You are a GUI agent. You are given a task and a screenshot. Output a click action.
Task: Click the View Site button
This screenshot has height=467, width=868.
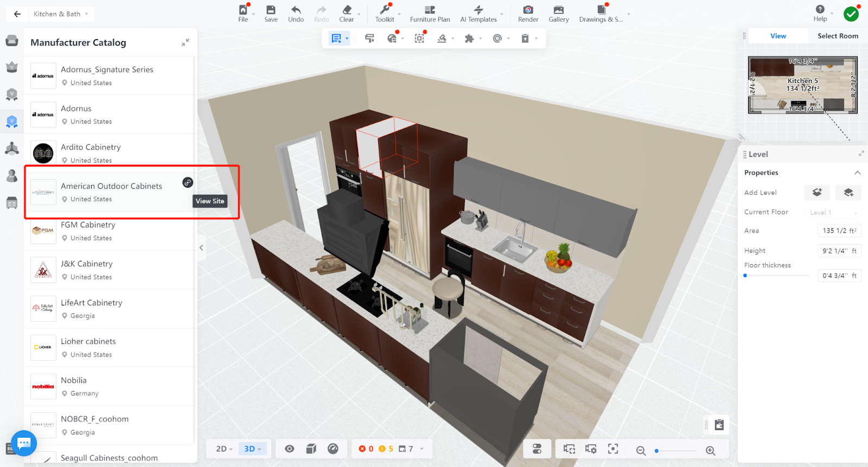210,201
